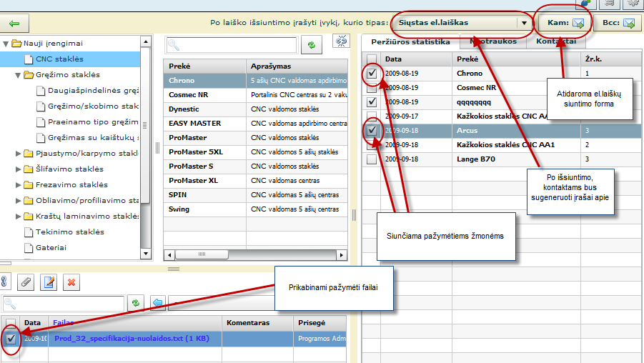Collapse the Gręžimo staklės tree node
Viewport: 644px width, 363px height.
18,75
